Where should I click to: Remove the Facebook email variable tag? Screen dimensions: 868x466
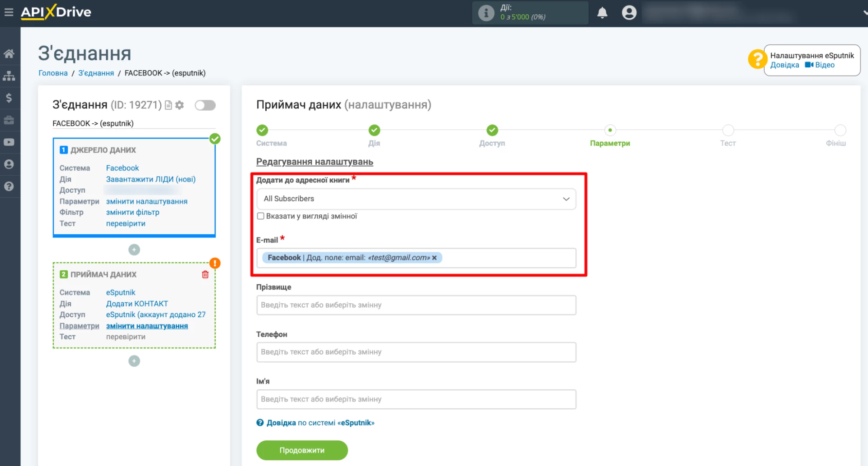pyautogui.click(x=434, y=258)
